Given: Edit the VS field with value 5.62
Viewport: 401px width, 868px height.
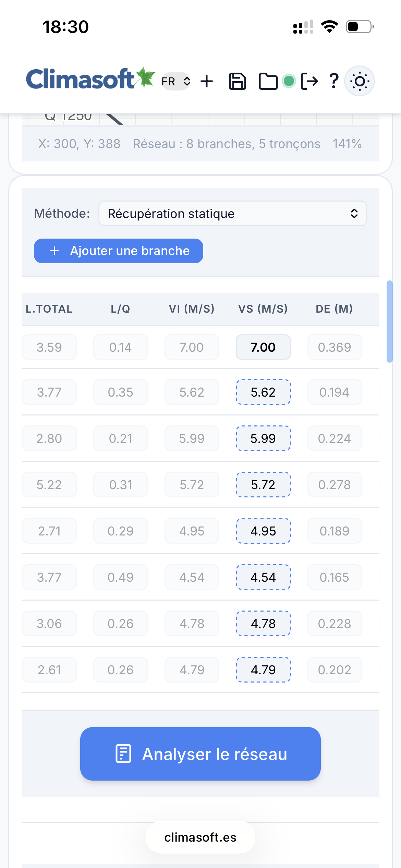Looking at the screenshot, I should click(263, 392).
